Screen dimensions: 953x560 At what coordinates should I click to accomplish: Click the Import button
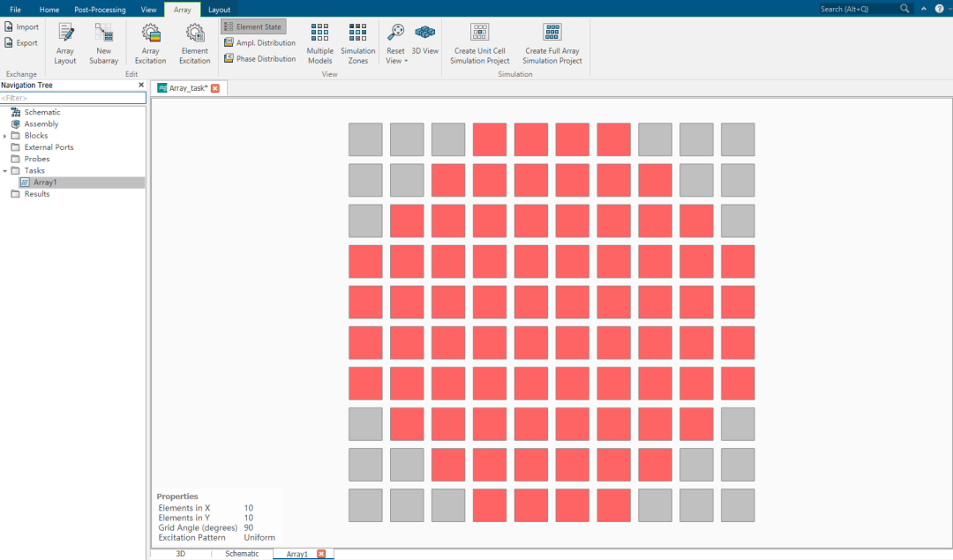click(21, 27)
